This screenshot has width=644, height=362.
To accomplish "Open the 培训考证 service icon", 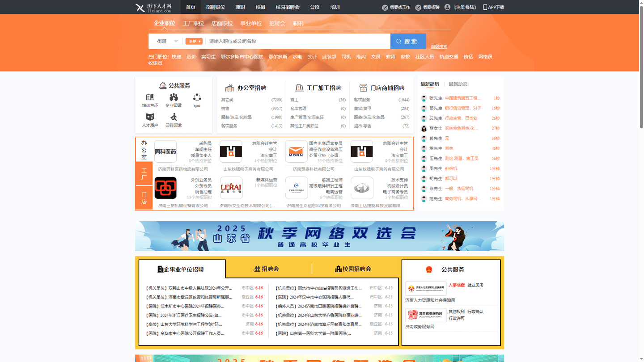I will pyautogui.click(x=150, y=97).
